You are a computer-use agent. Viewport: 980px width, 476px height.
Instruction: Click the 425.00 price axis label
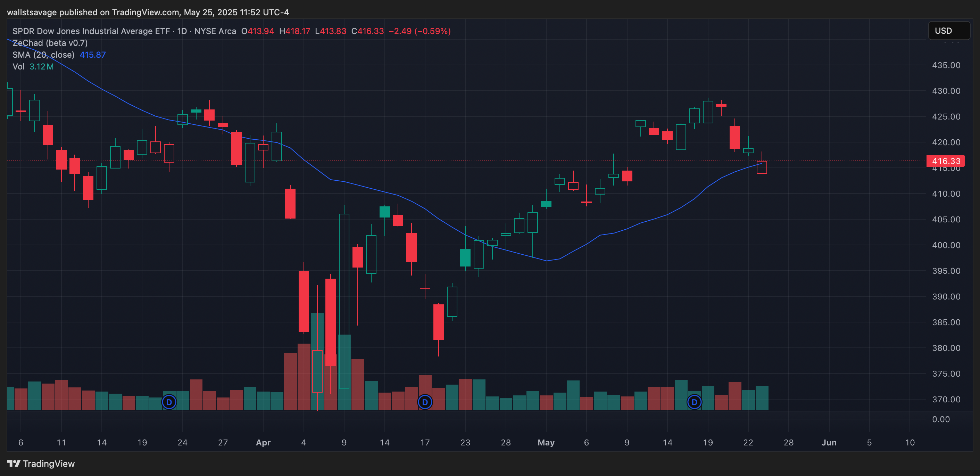946,116
